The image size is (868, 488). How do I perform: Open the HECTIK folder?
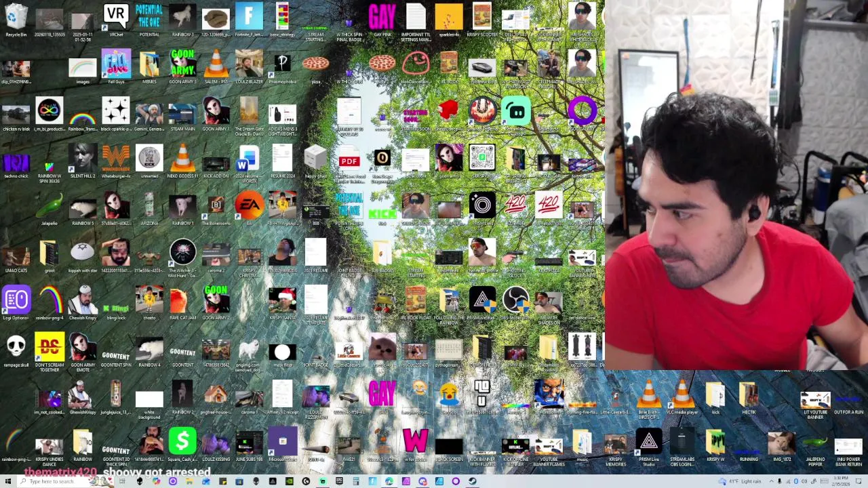[748, 398]
